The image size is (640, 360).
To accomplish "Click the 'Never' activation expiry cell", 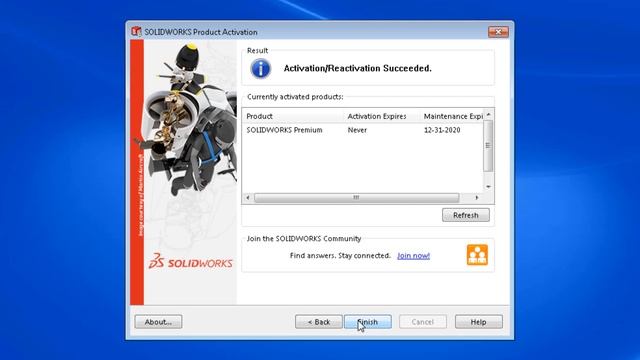I will coord(357,130).
